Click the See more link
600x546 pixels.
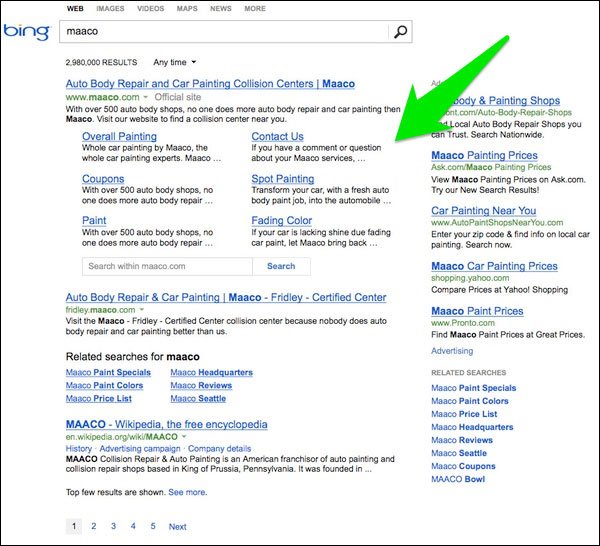point(187,492)
